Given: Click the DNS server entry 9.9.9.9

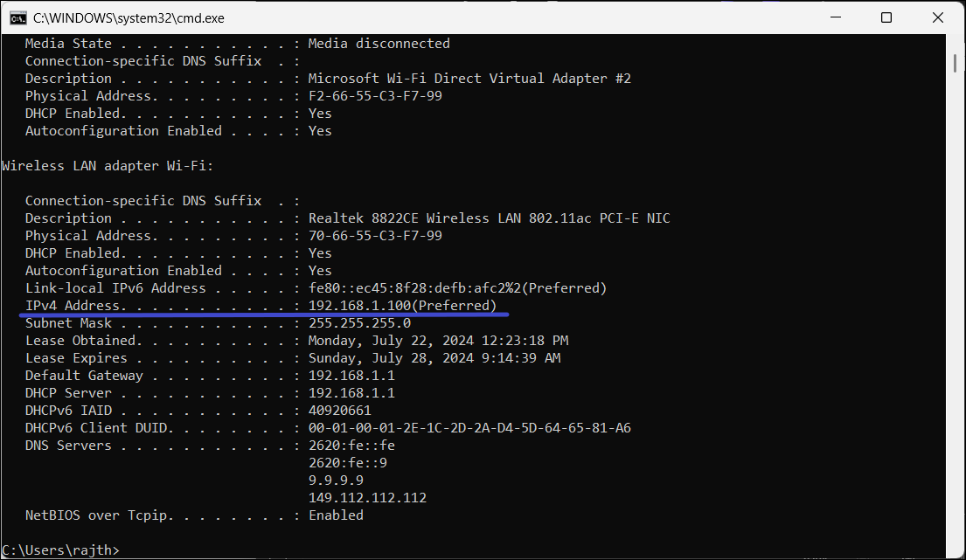Looking at the screenshot, I should (x=336, y=480).
